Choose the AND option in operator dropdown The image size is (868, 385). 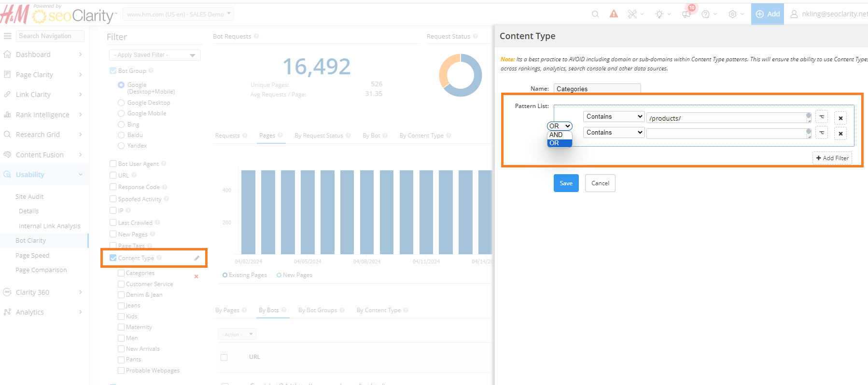point(556,135)
